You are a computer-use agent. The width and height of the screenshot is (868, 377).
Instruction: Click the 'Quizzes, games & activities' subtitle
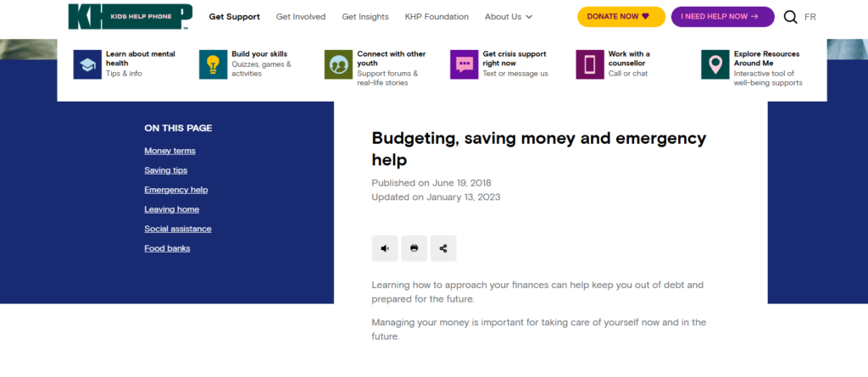[261, 69]
